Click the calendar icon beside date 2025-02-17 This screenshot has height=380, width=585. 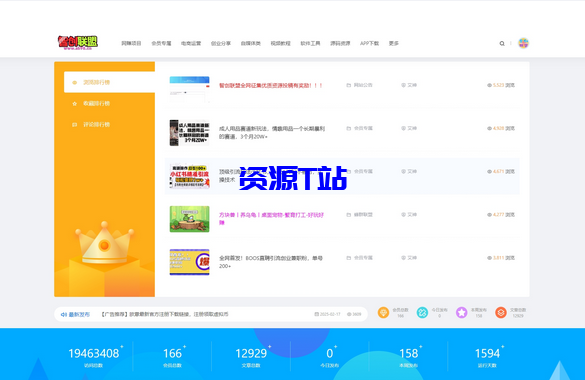[317, 314]
